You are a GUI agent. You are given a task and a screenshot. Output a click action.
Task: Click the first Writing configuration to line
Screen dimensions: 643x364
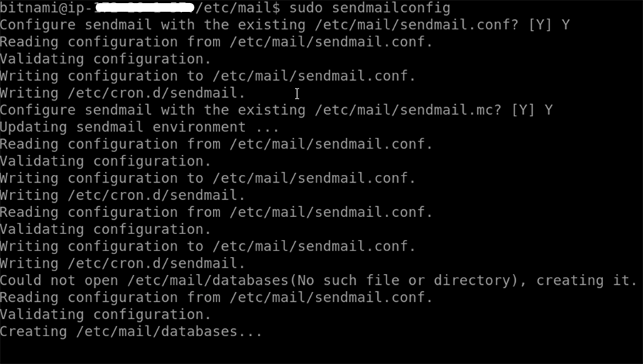tap(207, 76)
